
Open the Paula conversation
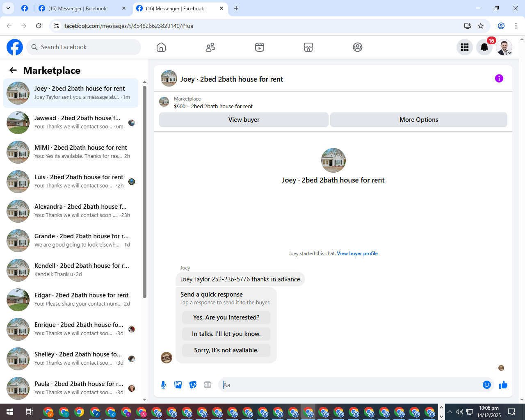[x=71, y=388]
